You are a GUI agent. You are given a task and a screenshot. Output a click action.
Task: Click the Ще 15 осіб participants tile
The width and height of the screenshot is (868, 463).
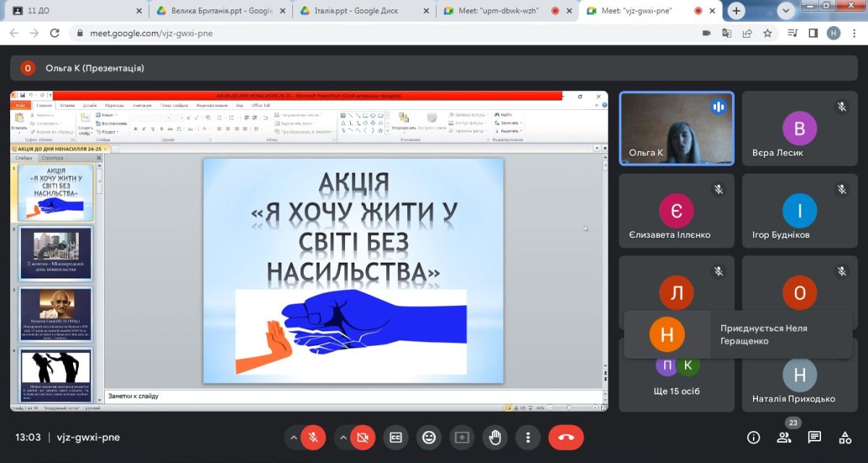676,376
